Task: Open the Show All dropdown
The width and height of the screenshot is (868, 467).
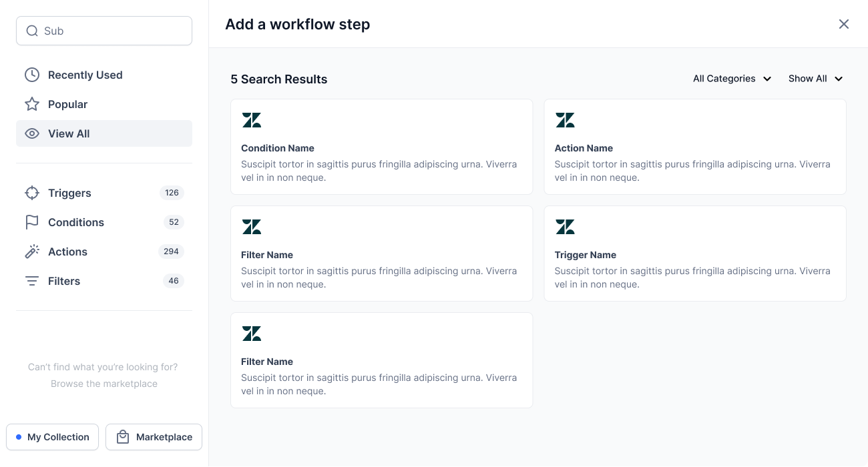Action: click(816, 79)
